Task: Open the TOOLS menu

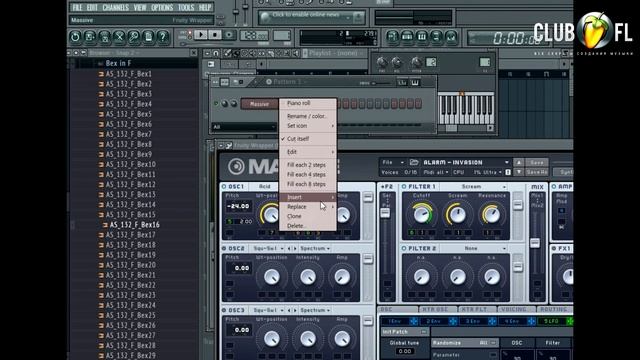Action: pyautogui.click(x=186, y=7)
